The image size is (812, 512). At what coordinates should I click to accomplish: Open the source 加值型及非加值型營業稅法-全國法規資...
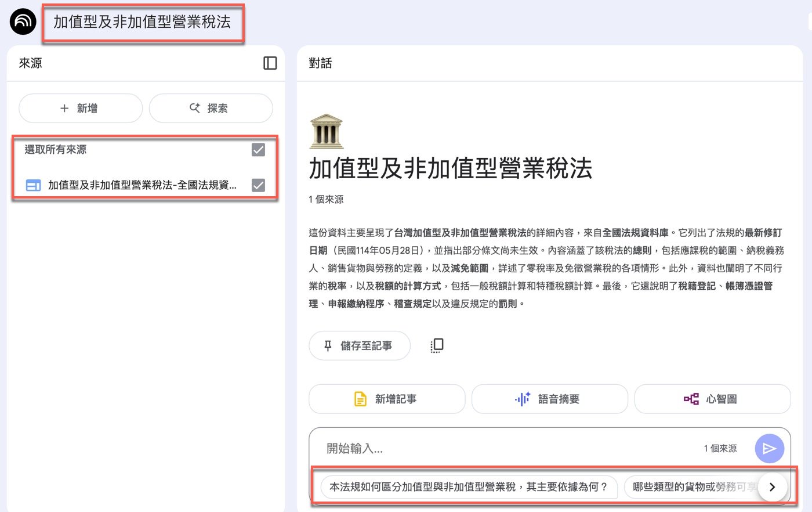[x=143, y=185]
